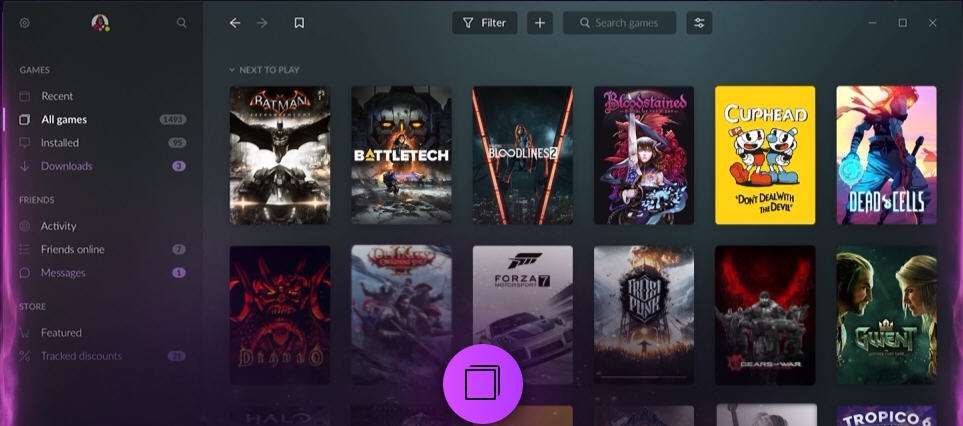Click the Recent calendar icon
The height and width of the screenshot is (426, 963).
25,96
